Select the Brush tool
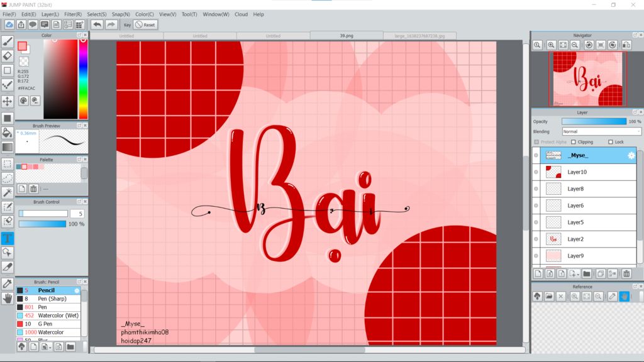 8,41
